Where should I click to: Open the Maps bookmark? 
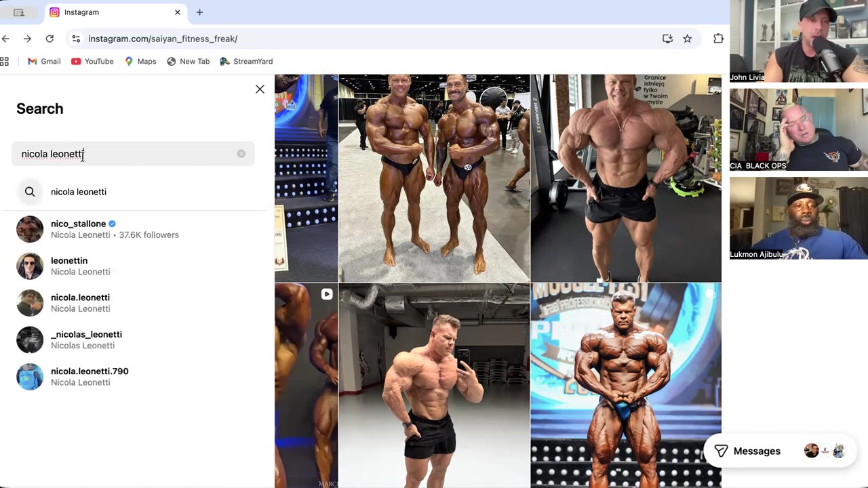(140, 61)
